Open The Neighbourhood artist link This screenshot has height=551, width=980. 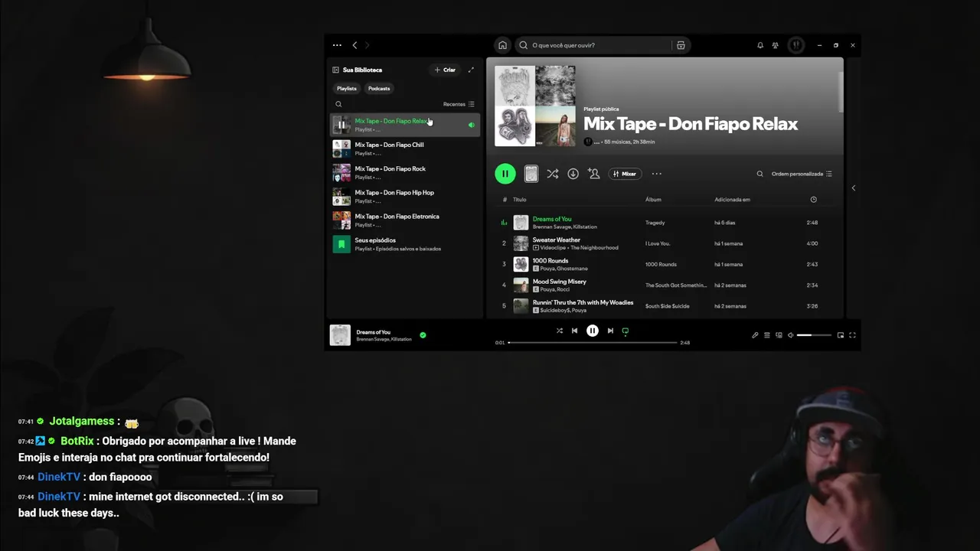coord(594,248)
